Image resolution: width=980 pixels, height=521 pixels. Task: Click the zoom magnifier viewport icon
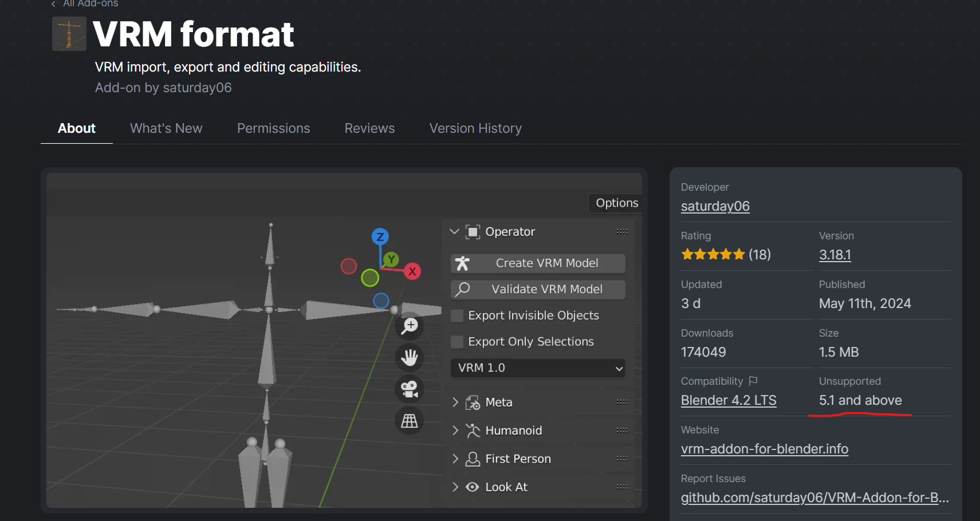tap(410, 326)
